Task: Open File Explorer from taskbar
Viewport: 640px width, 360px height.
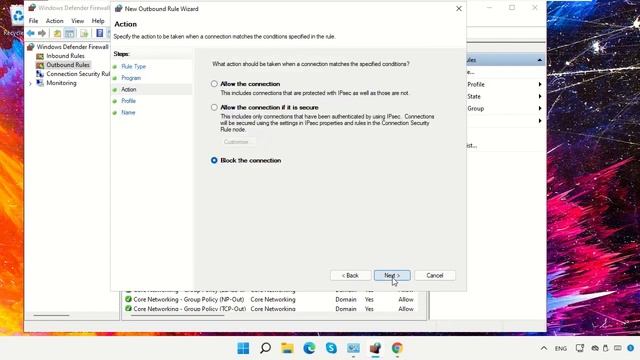Action: pos(287,348)
